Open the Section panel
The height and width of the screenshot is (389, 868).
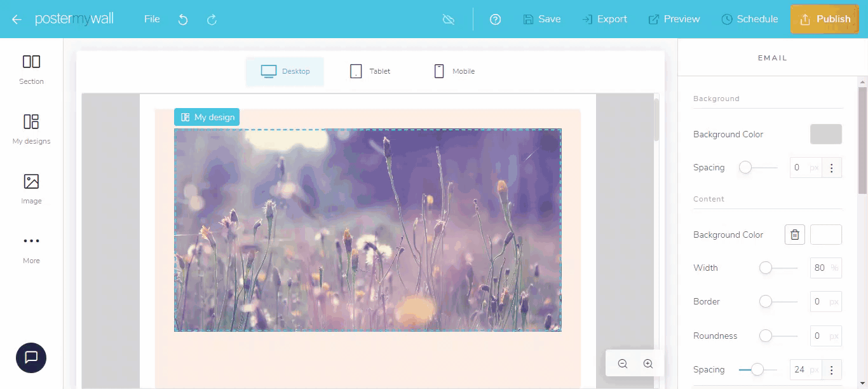[31, 69]
